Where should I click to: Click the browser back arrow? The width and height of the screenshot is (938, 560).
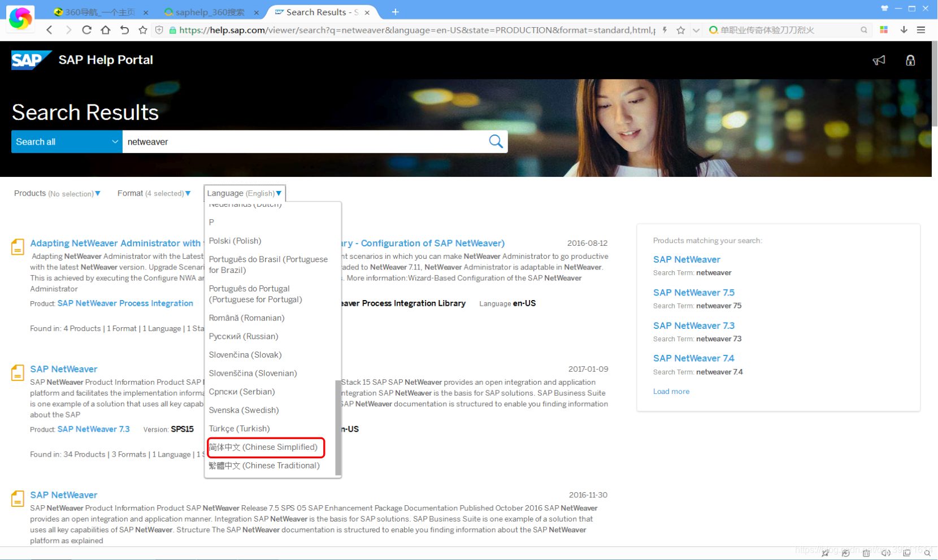pyautogui.click(x=50, y=30)
